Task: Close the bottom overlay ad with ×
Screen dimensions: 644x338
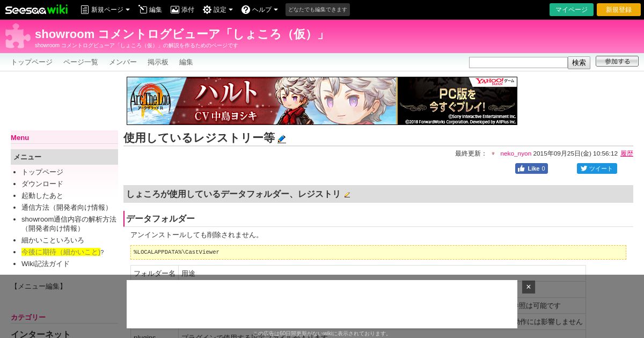Action: (x=529, y=287)
